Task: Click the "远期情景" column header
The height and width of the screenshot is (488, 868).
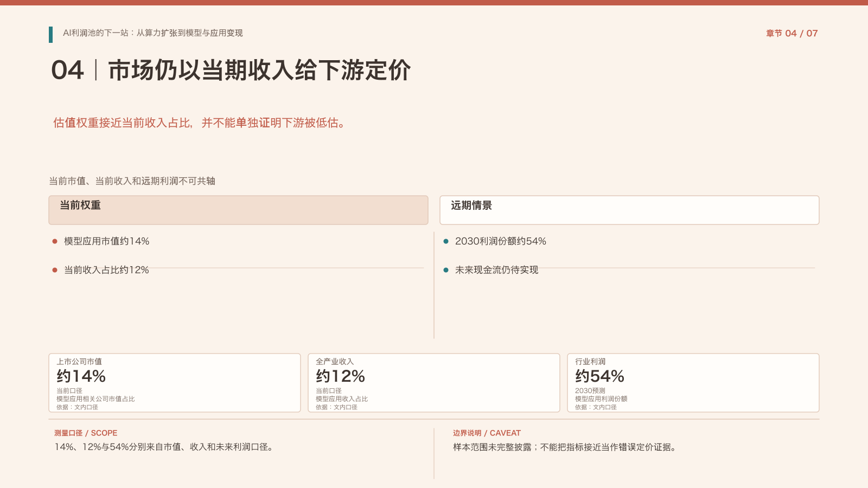Action: point(629,210)
